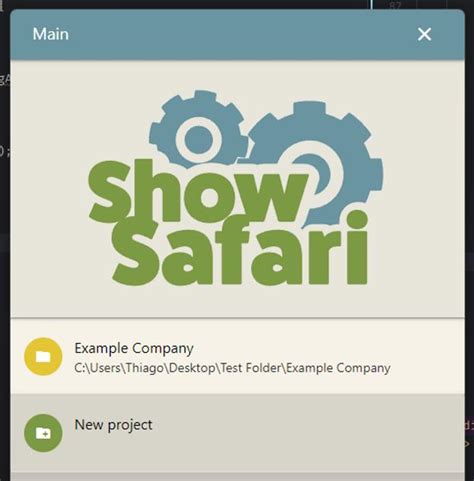Click the dark overlay right of the dialog
This screenshot has height=481, width=474.
(469, 233)
